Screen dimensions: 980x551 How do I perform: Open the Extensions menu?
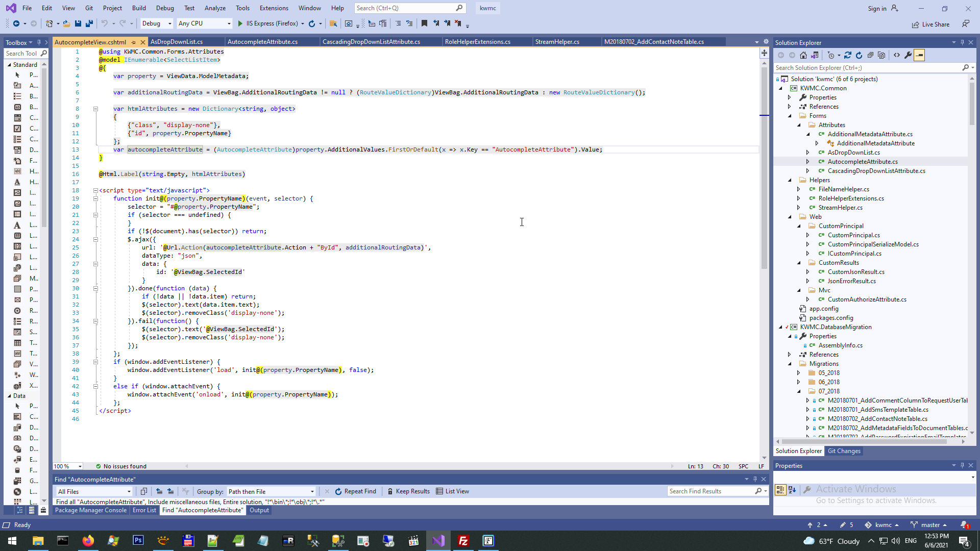274,8
